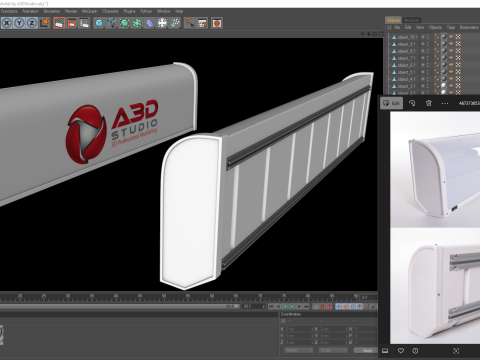Toggle layer dot of object_8.1
The width and height of the screenshot is (480, 360).
pos(423,51)
